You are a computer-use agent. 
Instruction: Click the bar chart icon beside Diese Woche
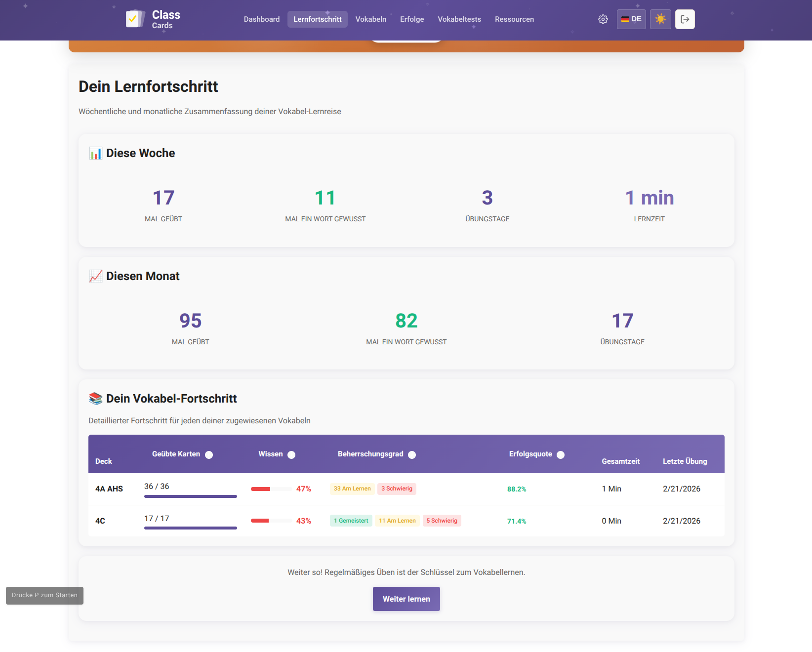tap(95, 153)
